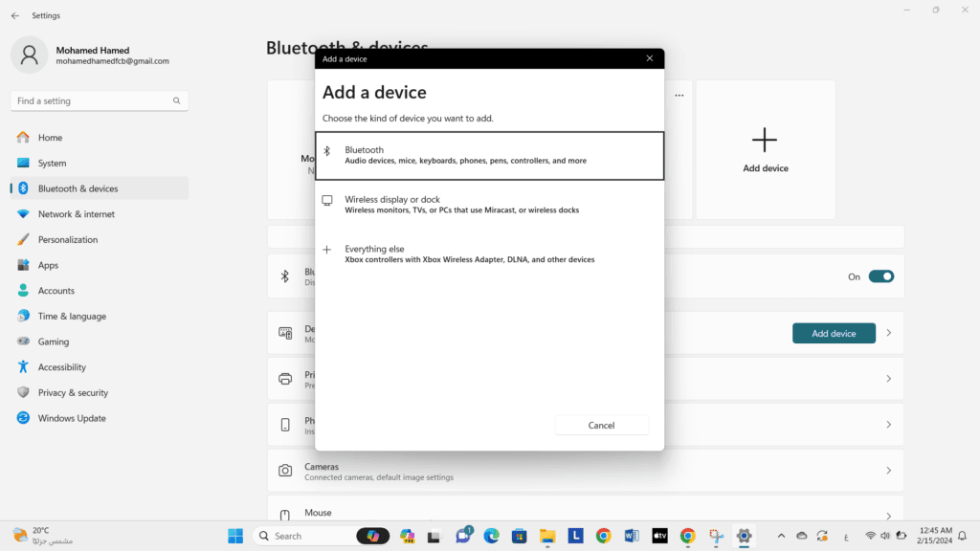Open Home in settings sidebar
Viewport: 980px width, 551px height.
[x=50, y=138]
